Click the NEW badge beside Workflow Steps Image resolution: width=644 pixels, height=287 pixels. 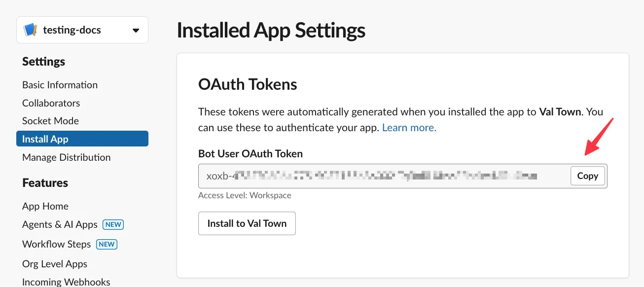[x=107, y=244]
